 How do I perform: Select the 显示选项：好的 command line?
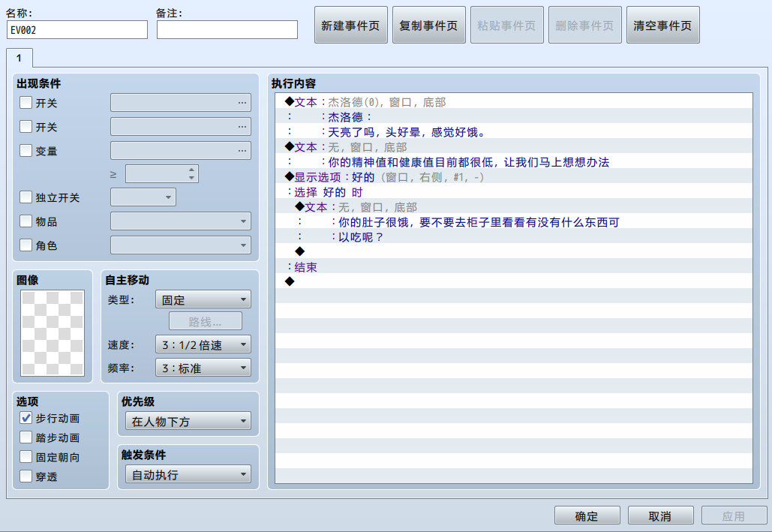tap(513, 177)
